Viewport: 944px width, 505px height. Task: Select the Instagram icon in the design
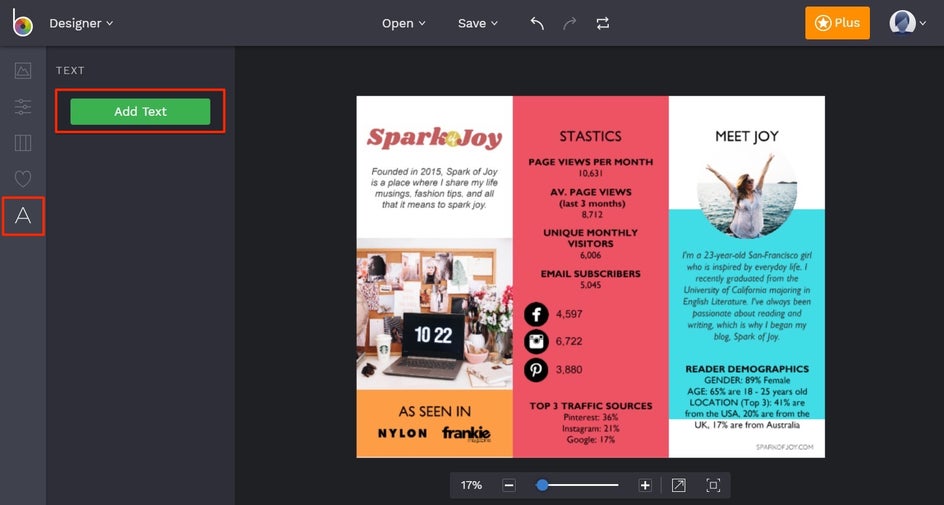536,341
